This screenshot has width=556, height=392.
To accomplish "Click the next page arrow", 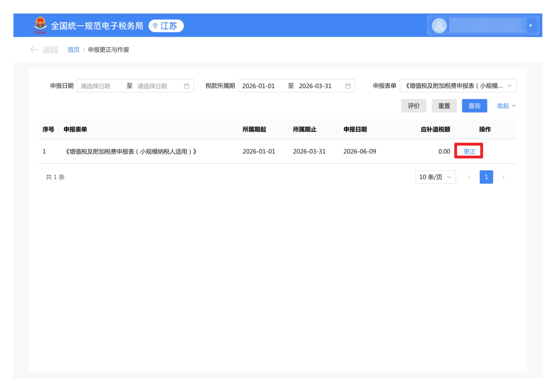I will click(x=503, y=177).
